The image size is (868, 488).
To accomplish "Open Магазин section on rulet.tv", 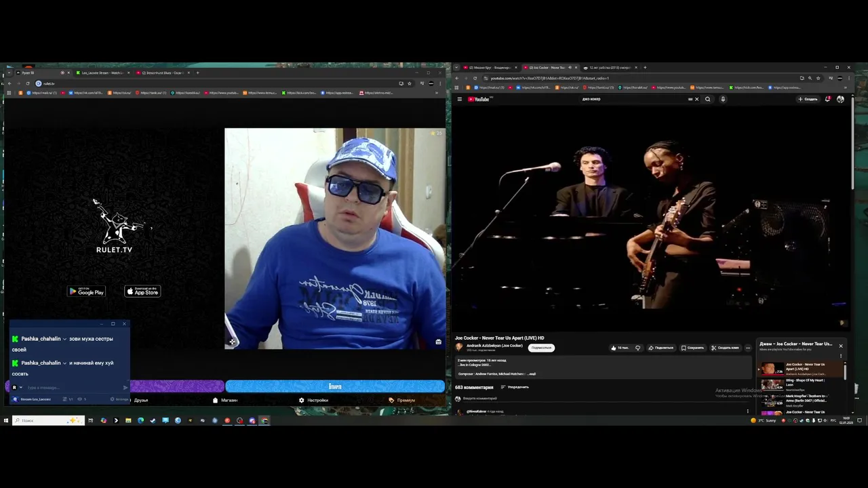I will [225, 400].
